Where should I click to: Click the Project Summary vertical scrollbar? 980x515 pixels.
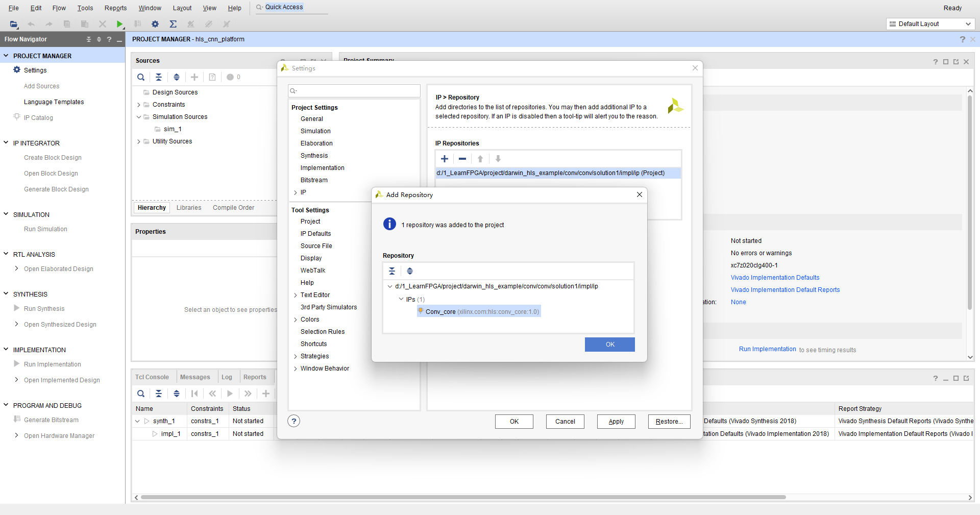[970, 202]
